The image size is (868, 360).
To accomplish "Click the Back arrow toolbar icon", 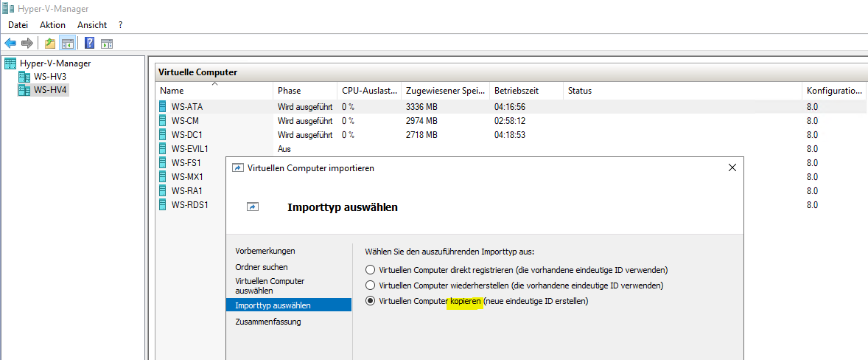I will tap(10, 44).
